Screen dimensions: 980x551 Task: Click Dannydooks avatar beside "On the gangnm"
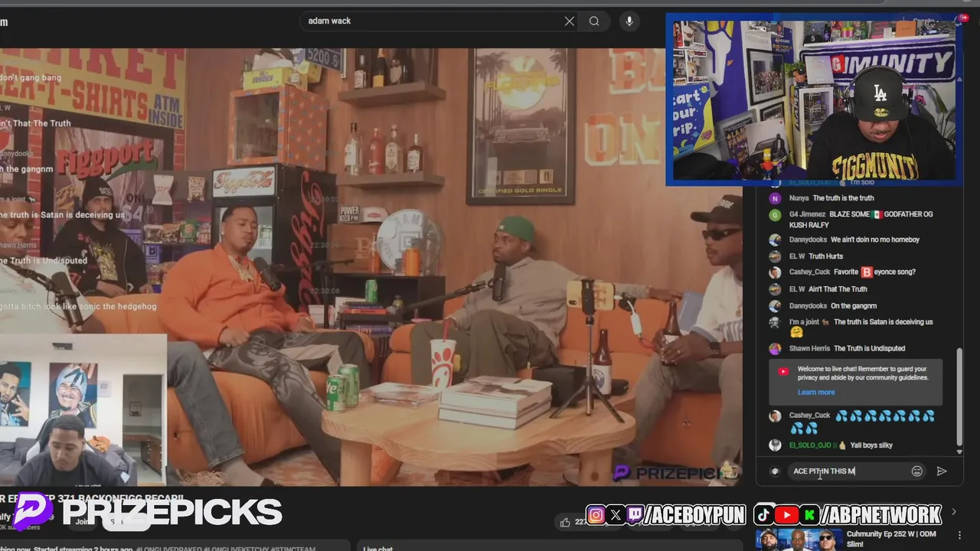point(775,306)
